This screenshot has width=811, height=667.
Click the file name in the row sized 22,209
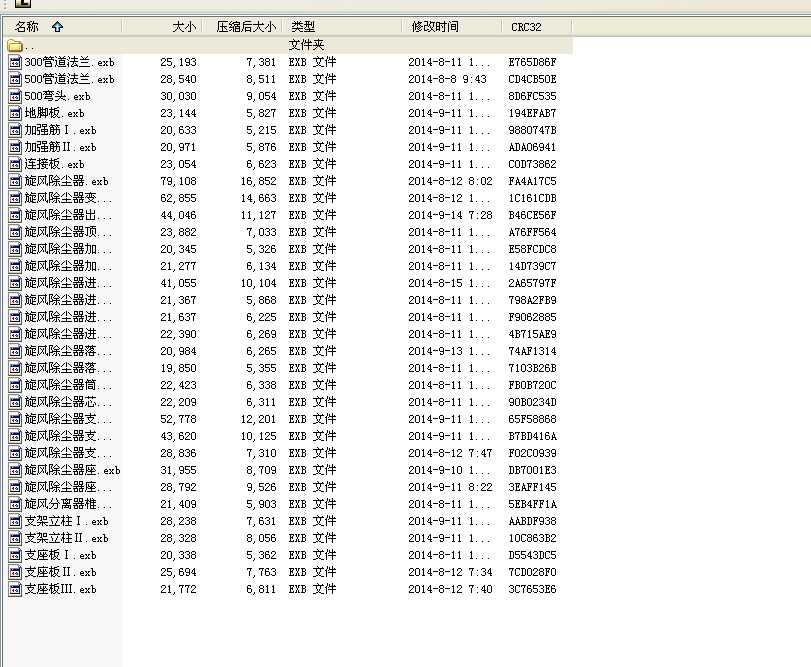click(x=68, y=402)
